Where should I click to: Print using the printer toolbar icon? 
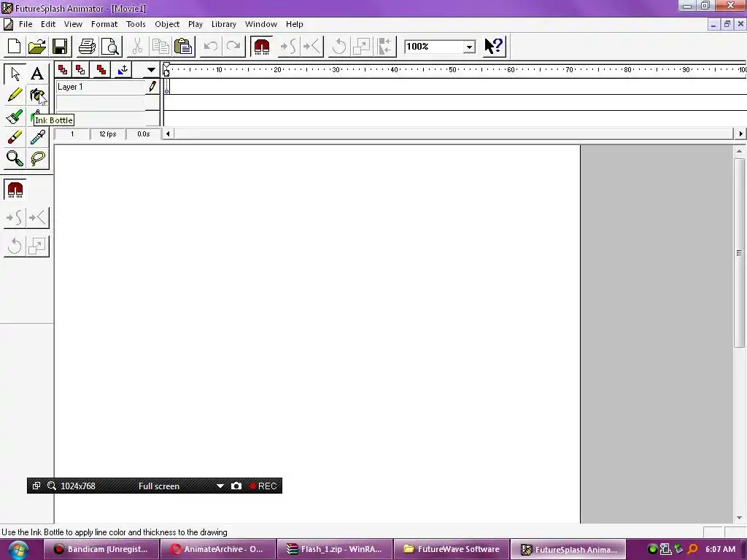pyautogui.click(x=88, y=46)
